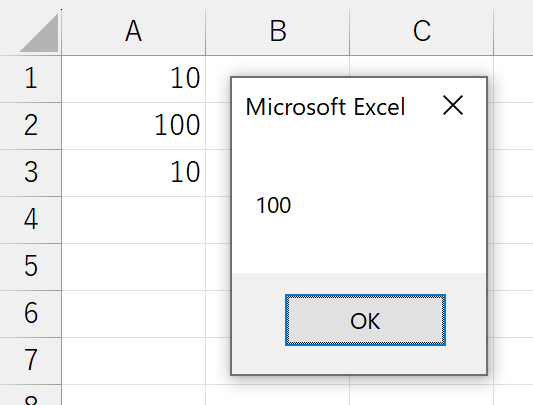Click cell A3 containing 10
Viewport: 533px width, 405px height.
pyautogui.click(x=134, y=173)
